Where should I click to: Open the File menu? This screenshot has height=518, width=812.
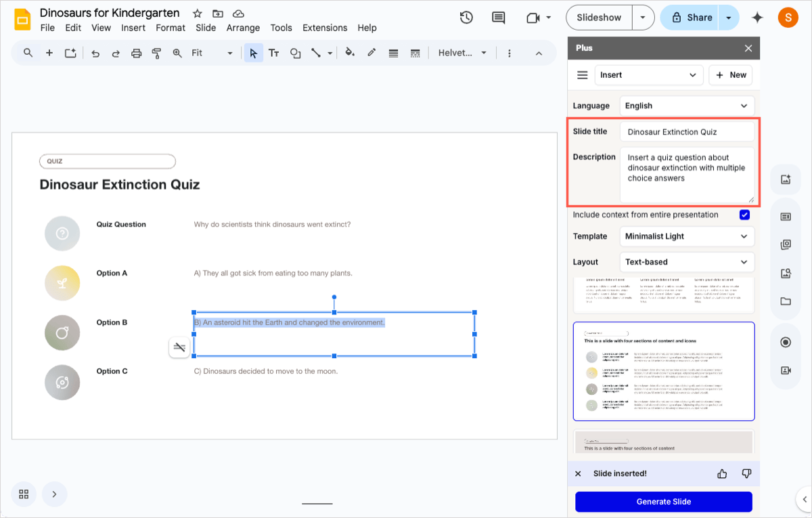click(x=47, y=28)
